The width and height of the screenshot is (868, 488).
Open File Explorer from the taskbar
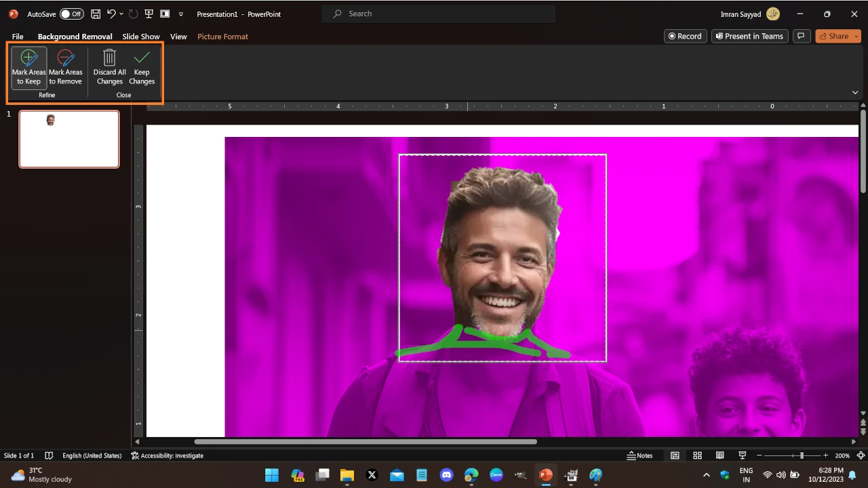347,475
